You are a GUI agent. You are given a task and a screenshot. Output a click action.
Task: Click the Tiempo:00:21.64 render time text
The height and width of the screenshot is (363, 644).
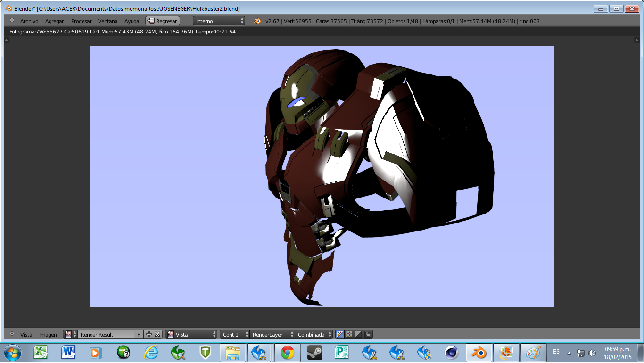click(x=215, y=32)
